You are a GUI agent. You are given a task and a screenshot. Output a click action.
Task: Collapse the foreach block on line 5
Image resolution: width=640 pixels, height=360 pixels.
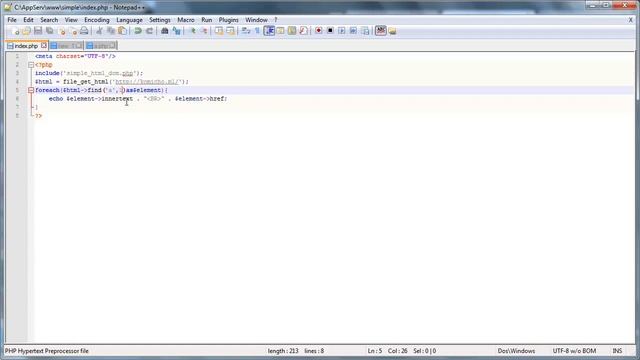(31, 90)
